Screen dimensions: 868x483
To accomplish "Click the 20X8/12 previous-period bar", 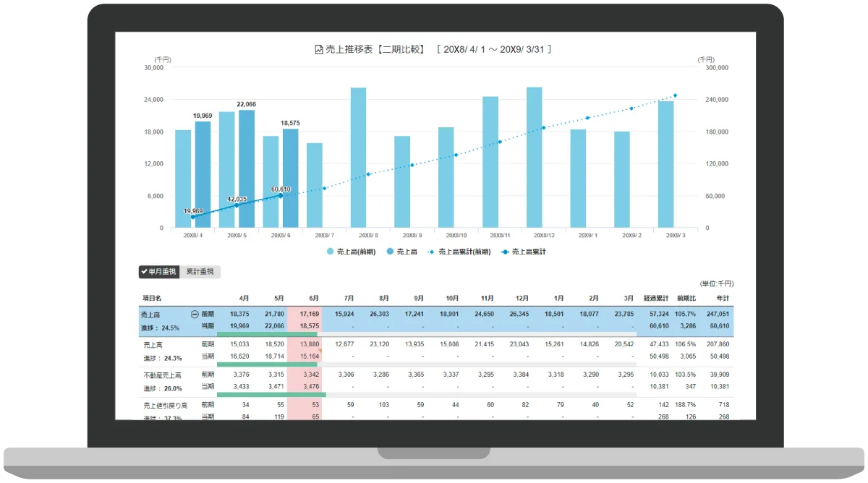I will [x=534, y=158].
